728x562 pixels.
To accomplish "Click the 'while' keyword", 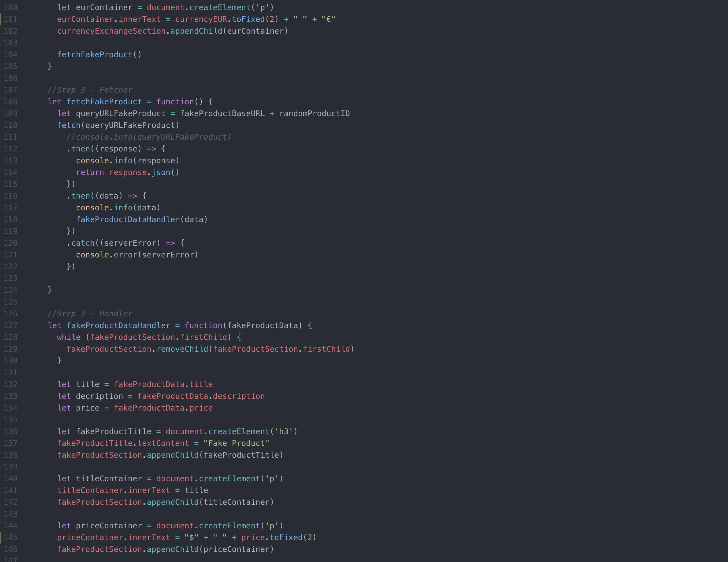I will (x=69, y=337).
